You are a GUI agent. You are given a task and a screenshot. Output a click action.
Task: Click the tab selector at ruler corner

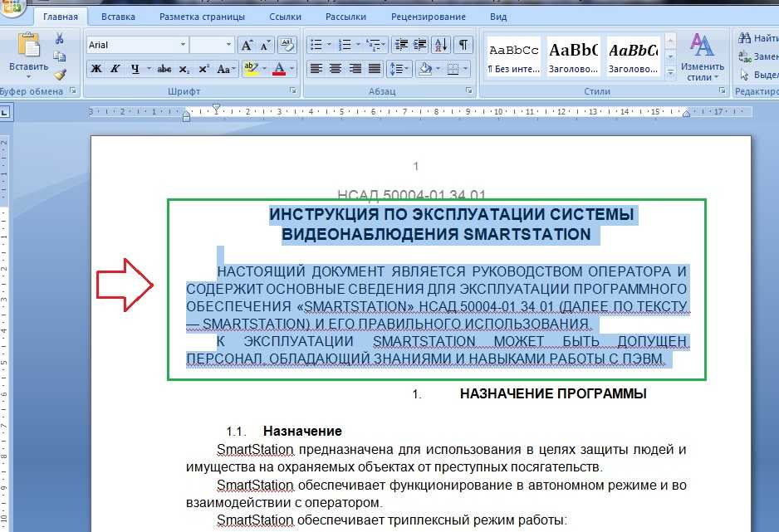[x=5, y=110]
